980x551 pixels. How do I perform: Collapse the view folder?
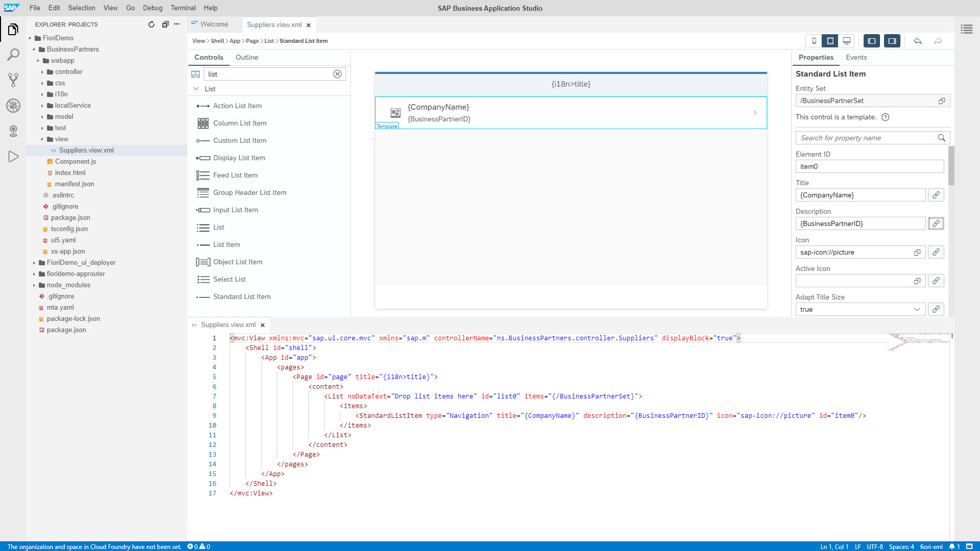click(x=42, y=139)
